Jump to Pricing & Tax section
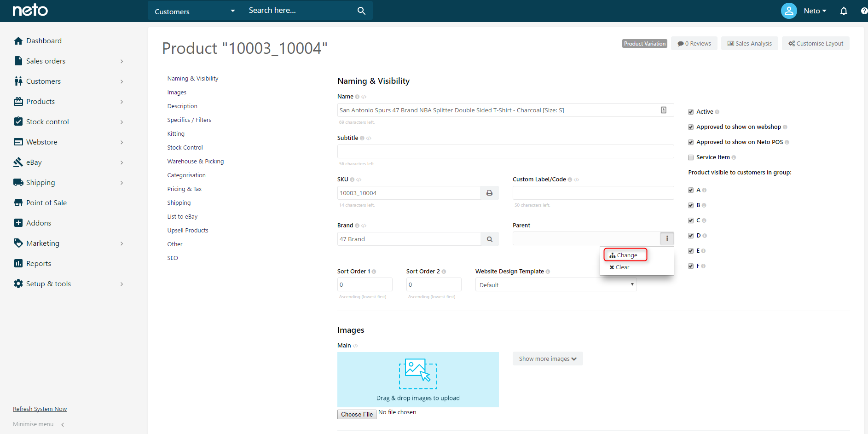Viewport: 868px width, 434px height. [185, 189]
